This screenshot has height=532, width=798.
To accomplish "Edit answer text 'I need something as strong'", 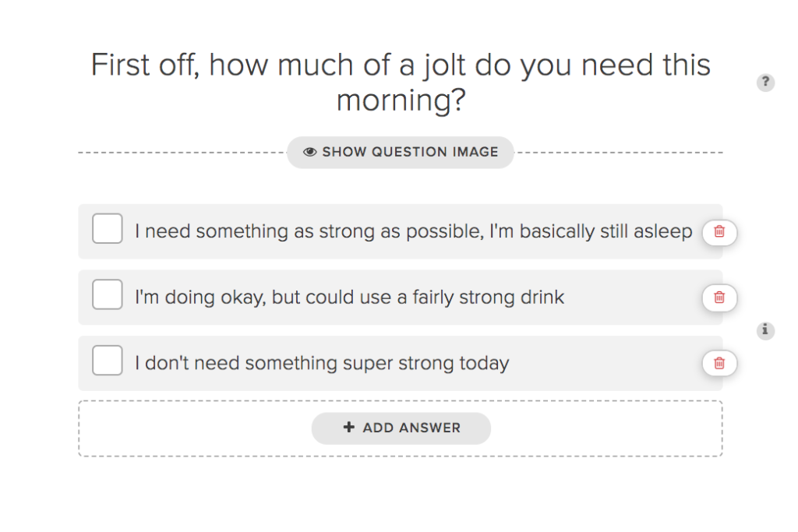I will click(x=413, y=231).
